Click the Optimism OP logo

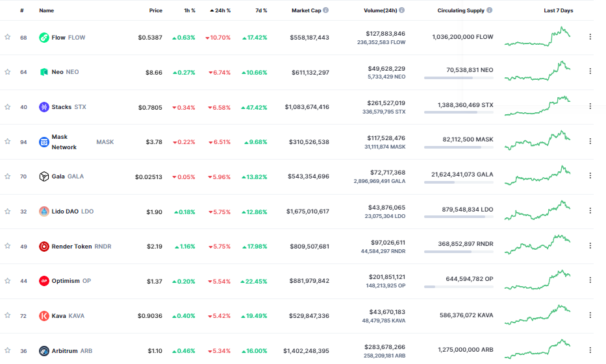pos(44,280)
